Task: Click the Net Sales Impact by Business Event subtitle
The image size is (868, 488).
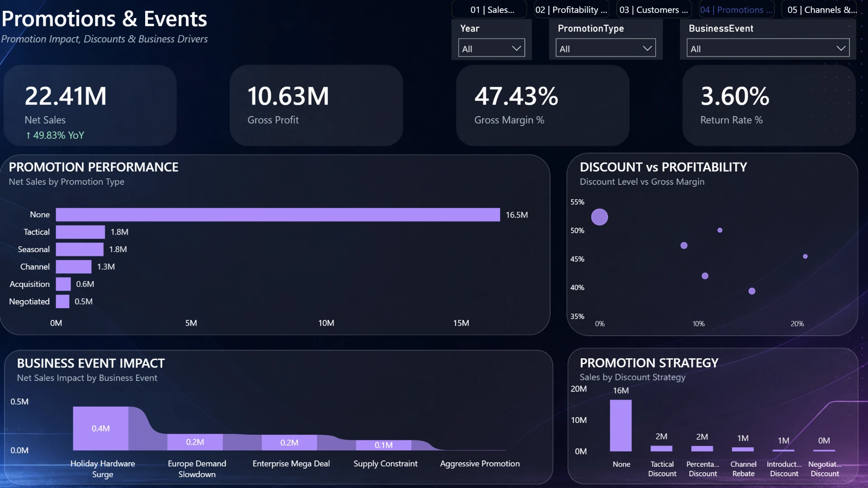Action: 87,378
